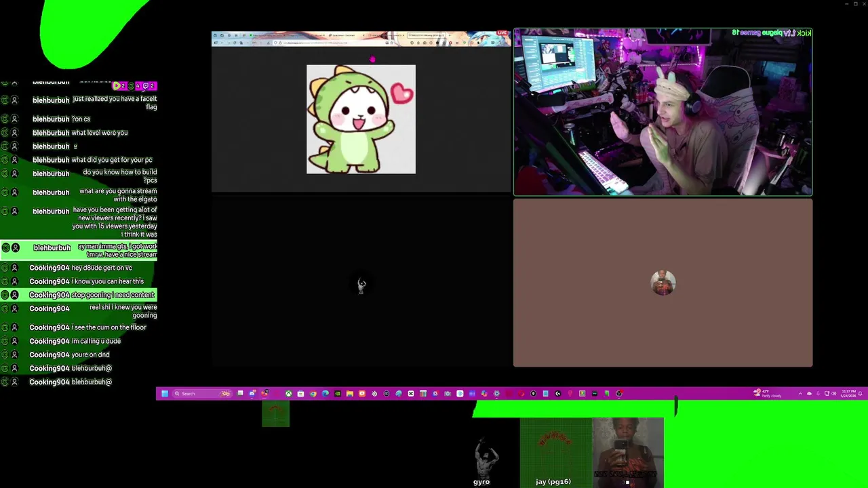
Task: Select the avatar in the brown participant tile
Action: [x=663, y=283]
